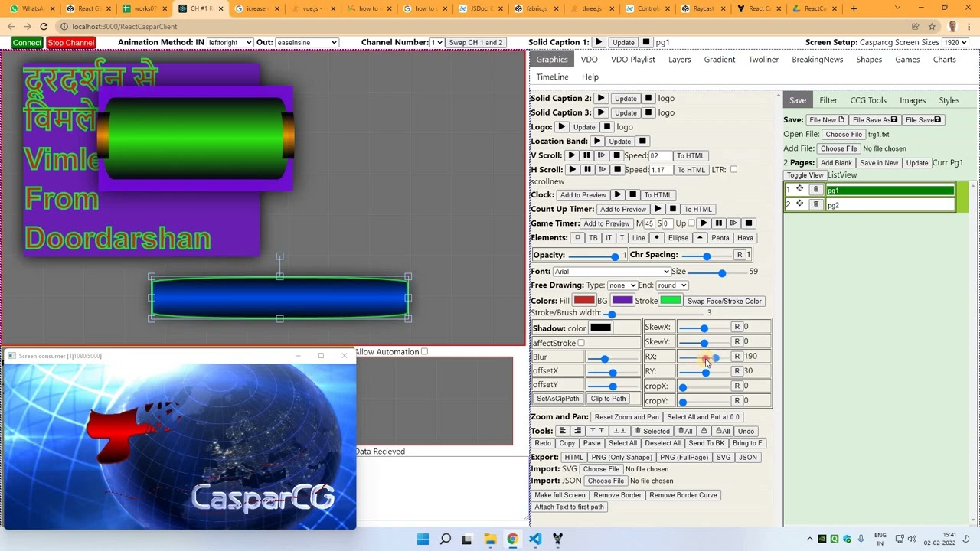Click the green Connect button
Viewport: 980px width, 551px height.
point(27,42)
